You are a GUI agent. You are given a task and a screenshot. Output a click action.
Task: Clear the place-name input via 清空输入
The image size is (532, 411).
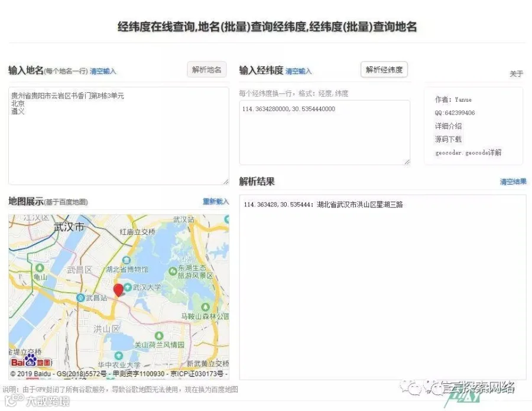click(x=103, y=72)
